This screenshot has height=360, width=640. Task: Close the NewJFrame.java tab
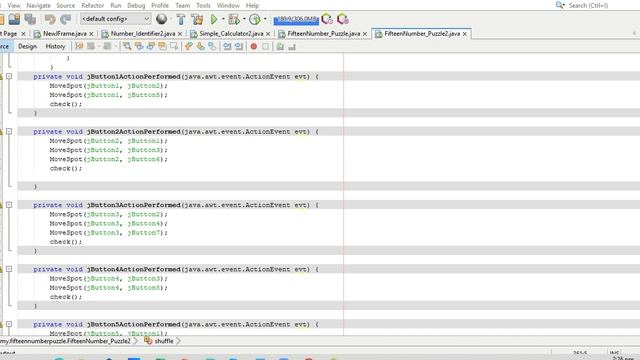coord(91,34)
